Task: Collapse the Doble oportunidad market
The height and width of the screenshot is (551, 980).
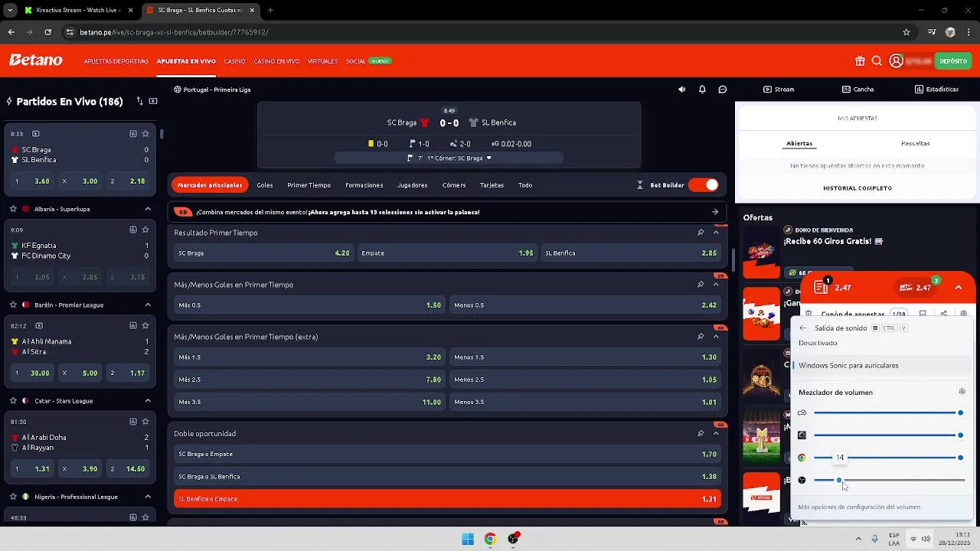Action: [x=716, y=433]
